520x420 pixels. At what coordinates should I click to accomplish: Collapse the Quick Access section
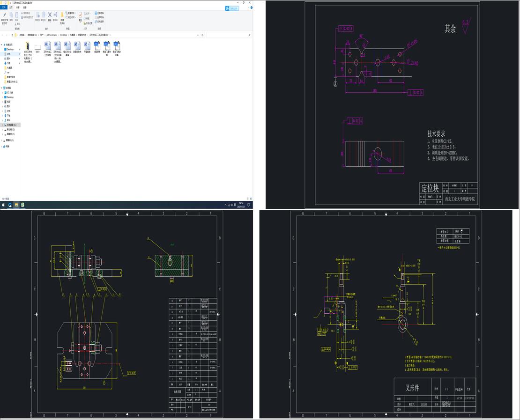point(2,44)
